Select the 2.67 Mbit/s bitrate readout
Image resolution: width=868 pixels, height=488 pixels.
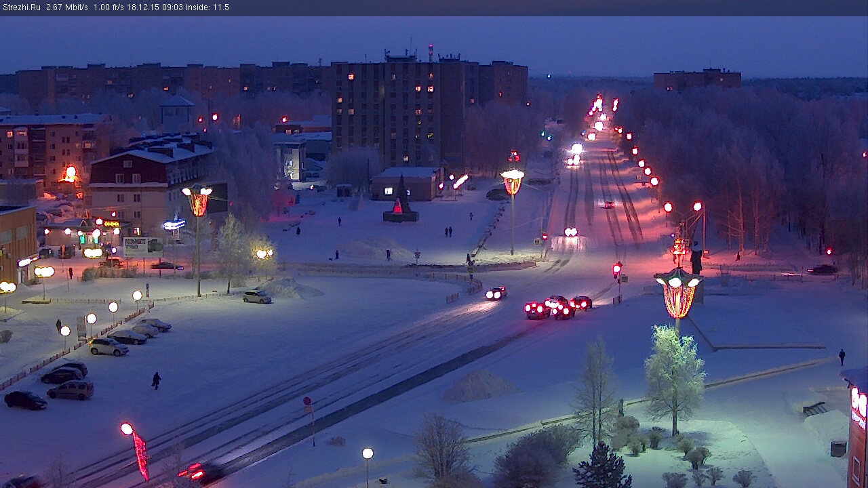tap(67, 7)
